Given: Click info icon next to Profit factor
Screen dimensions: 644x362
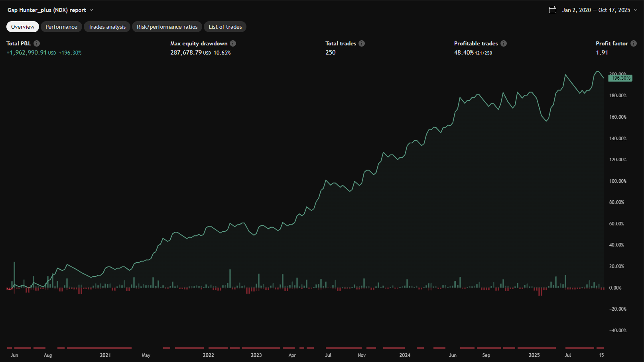Looking at the screenshot, I should tap(634, 43).
